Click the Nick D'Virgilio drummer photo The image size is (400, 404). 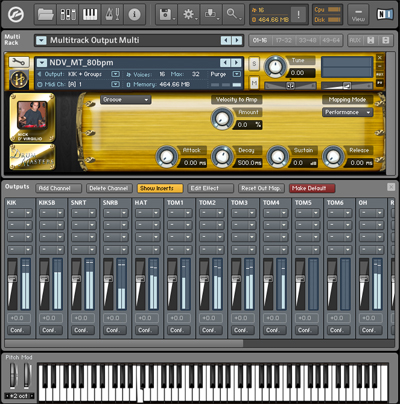[32, 115]
